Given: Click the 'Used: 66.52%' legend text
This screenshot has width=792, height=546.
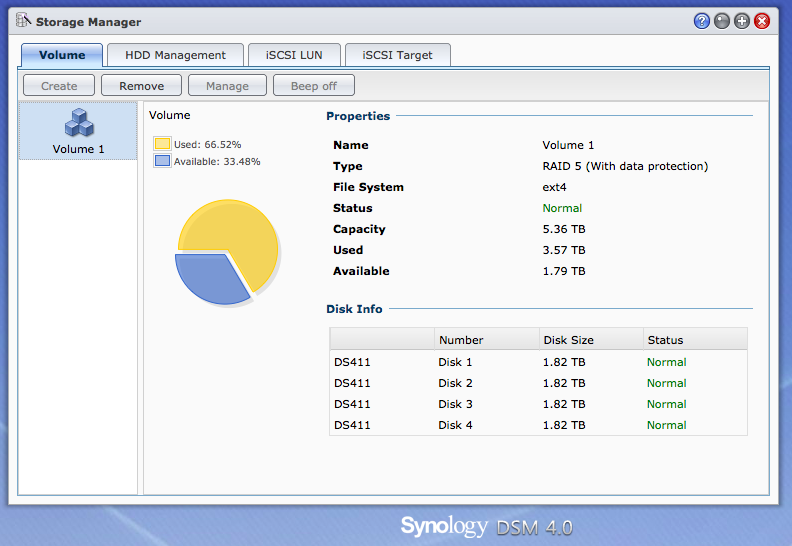Looking at the screenshot, I should click(x=208, y=144).
